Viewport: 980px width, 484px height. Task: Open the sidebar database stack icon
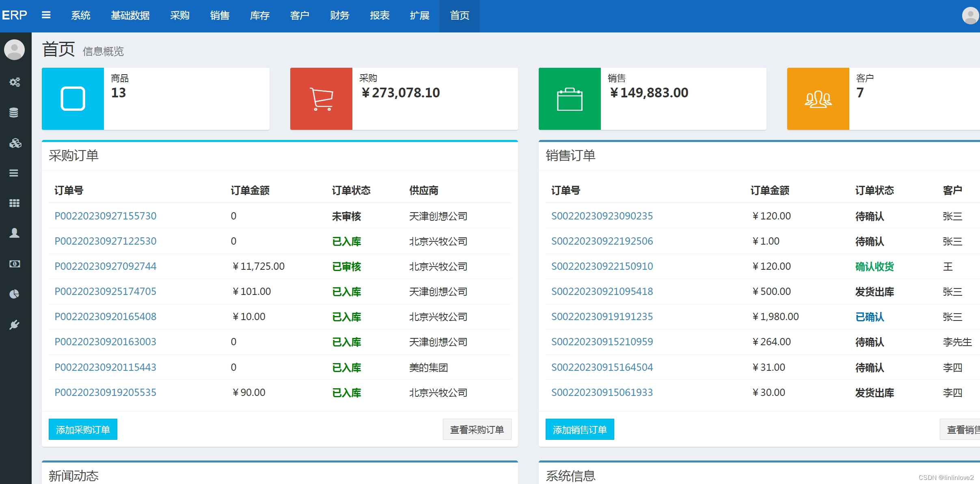tap(14, 112)
